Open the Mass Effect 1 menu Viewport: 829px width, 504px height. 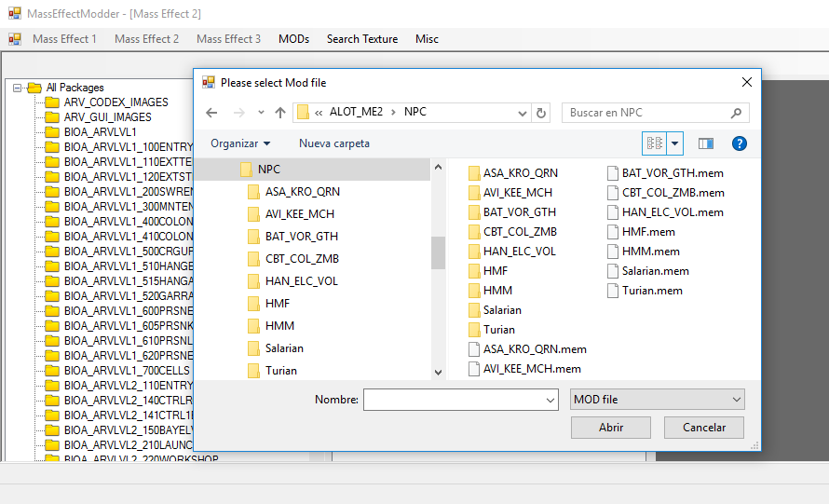(64, 39)
